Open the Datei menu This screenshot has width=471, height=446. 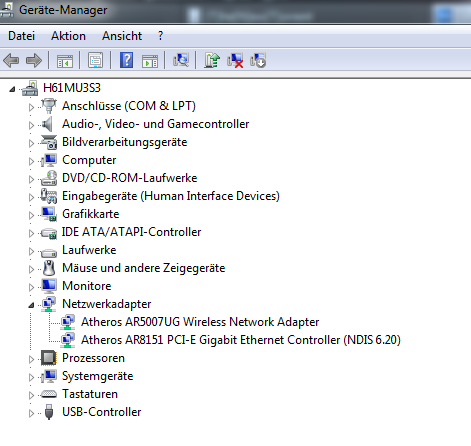[21, 36]
